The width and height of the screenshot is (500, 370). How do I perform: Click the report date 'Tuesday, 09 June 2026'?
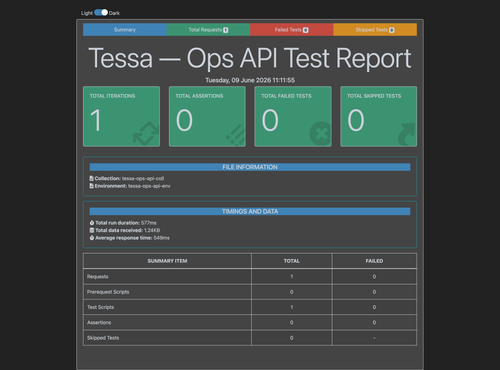pyautogui.click(x=238, y=80)
